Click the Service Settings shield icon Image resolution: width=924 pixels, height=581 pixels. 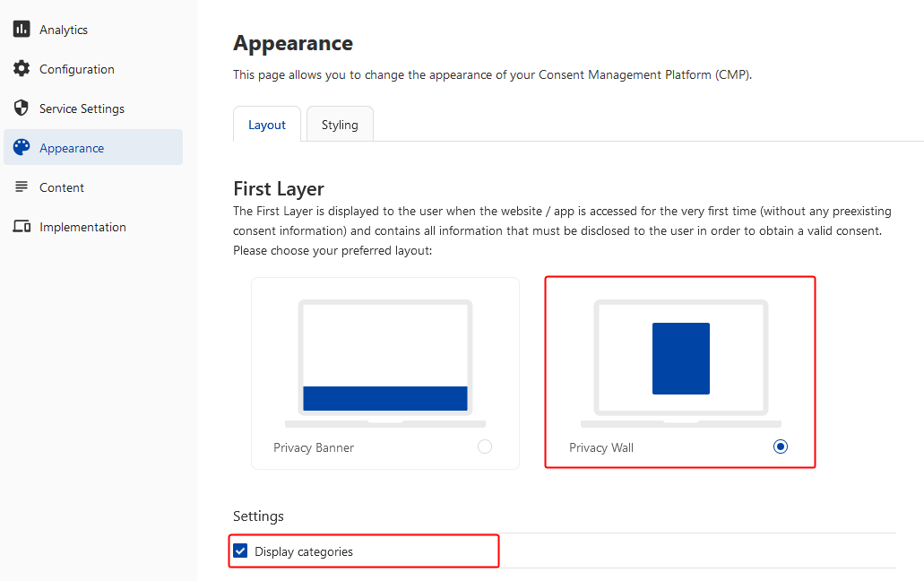click(22, 108)
